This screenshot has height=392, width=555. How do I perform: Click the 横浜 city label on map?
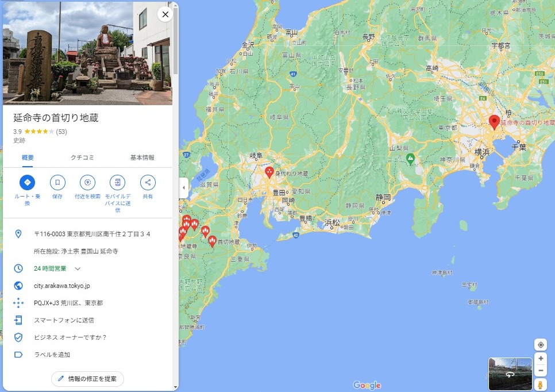482,152
